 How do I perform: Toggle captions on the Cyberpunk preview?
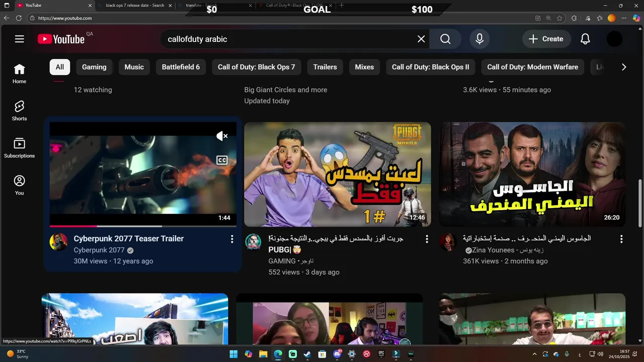coord(222,160)
